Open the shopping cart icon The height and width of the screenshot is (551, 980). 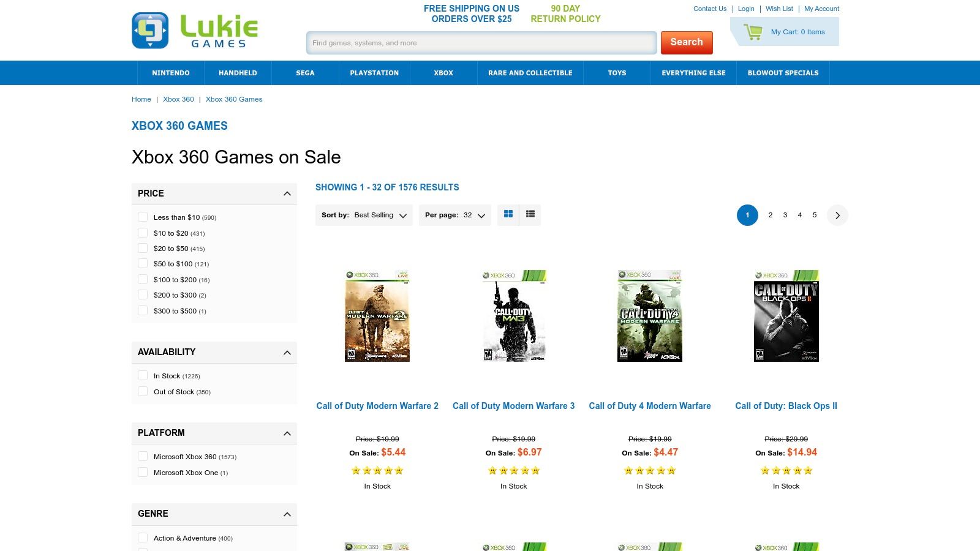click(753, 32)
